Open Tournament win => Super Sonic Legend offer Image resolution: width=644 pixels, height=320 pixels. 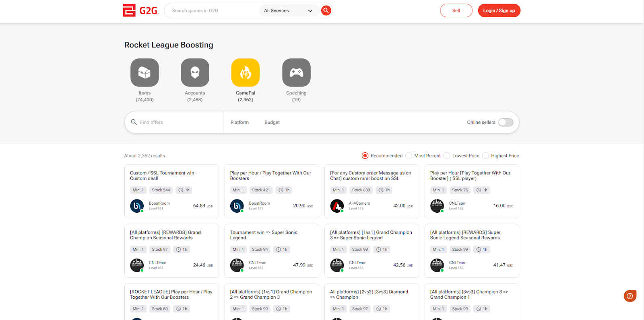click(272, 251)
